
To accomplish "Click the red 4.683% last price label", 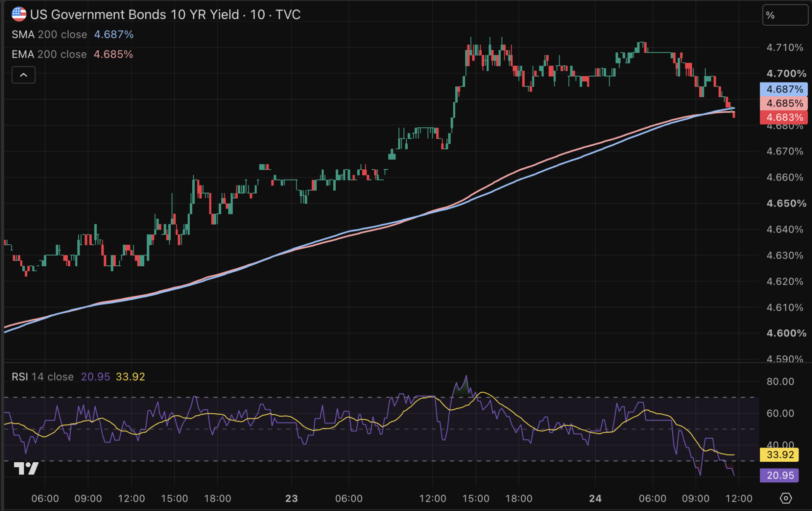I will pos(784,117).
